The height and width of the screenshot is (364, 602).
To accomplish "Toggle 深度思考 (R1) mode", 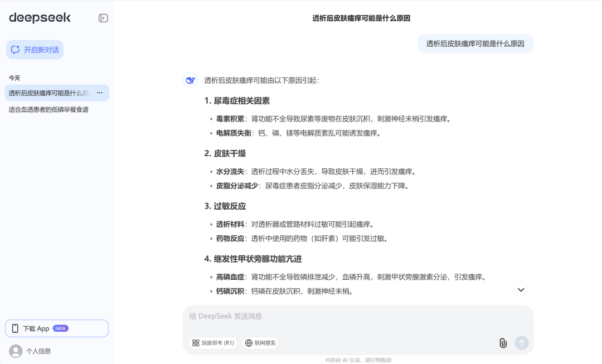I will point(213,343).
